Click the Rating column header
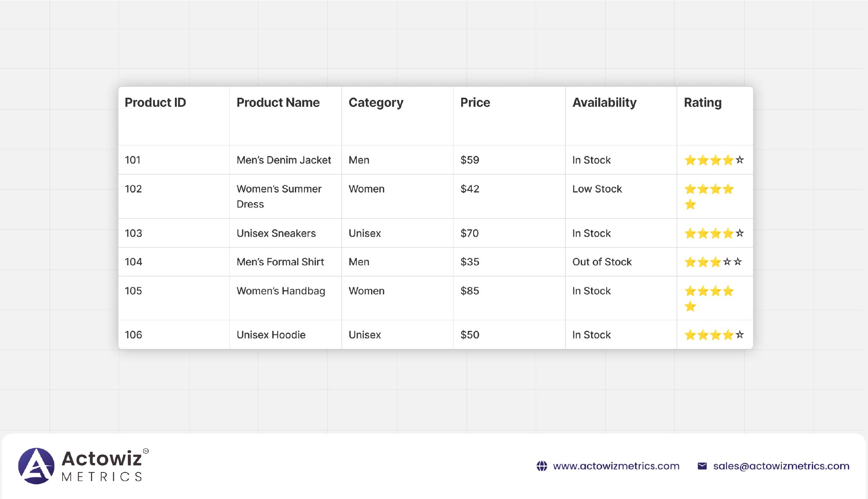868x499 pixels. pyautogui.click(x=703, y=102)
